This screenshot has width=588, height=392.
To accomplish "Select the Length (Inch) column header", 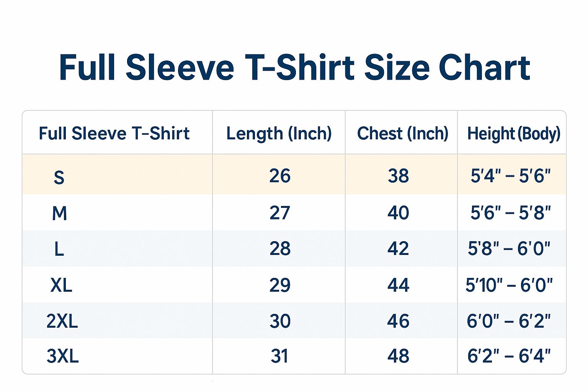I will point(279,134).
